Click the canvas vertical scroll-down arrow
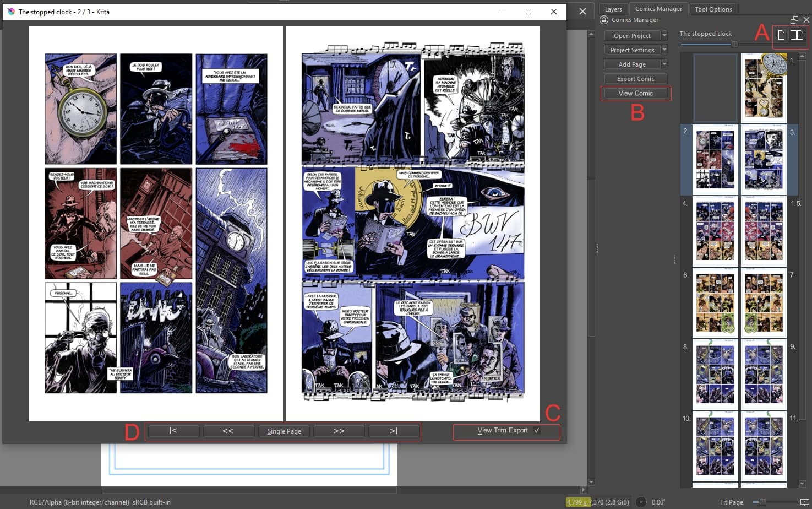The image size is (812, 509). coord(591,482)
